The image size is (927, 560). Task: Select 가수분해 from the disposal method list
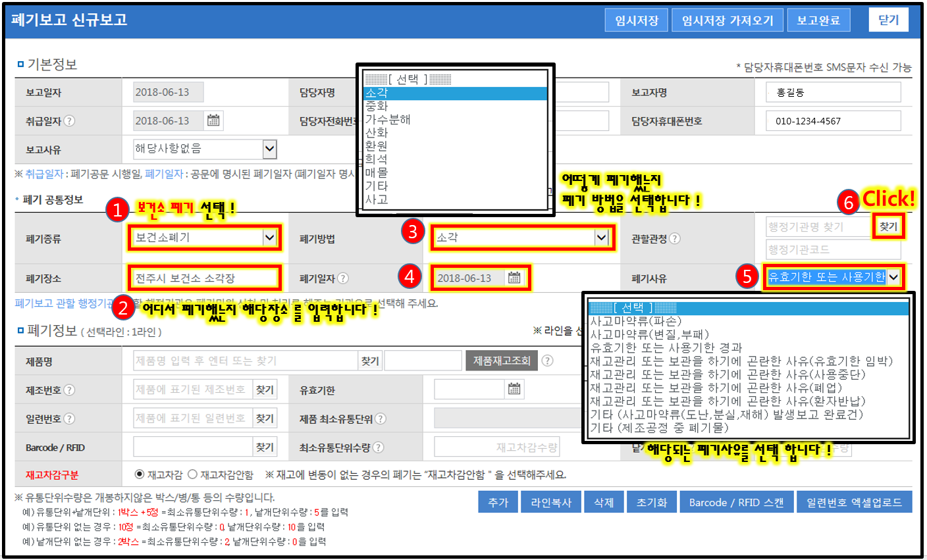[388, 120]
